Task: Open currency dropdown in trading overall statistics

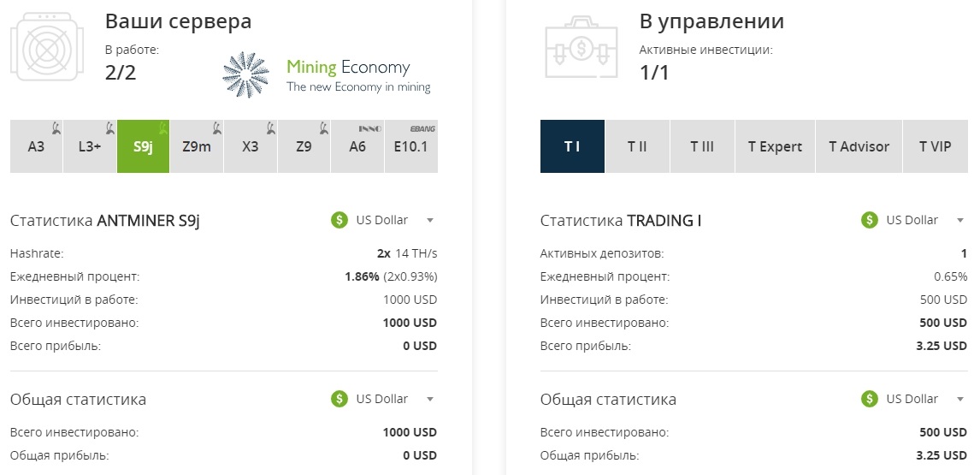Action: click(x=960, y=399)
